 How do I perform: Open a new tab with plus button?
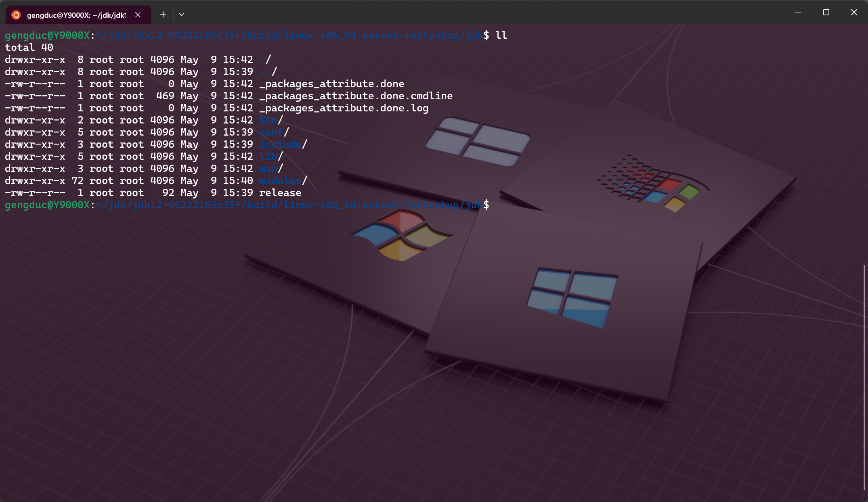(163, 15)
